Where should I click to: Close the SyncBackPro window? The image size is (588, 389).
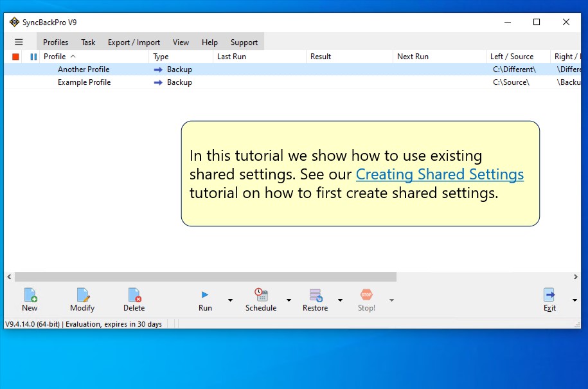coord(566,22)
